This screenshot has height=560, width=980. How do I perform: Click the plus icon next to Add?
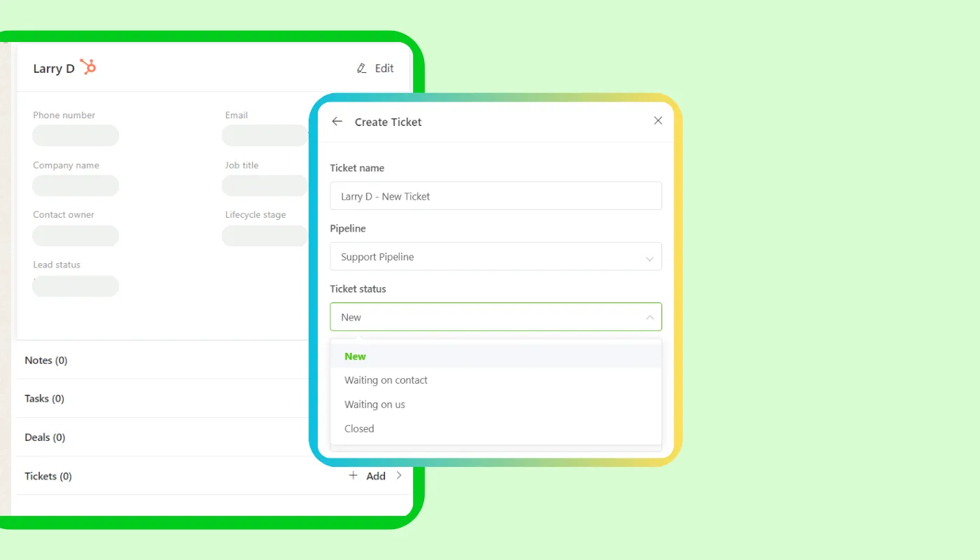tap(353, 475)
